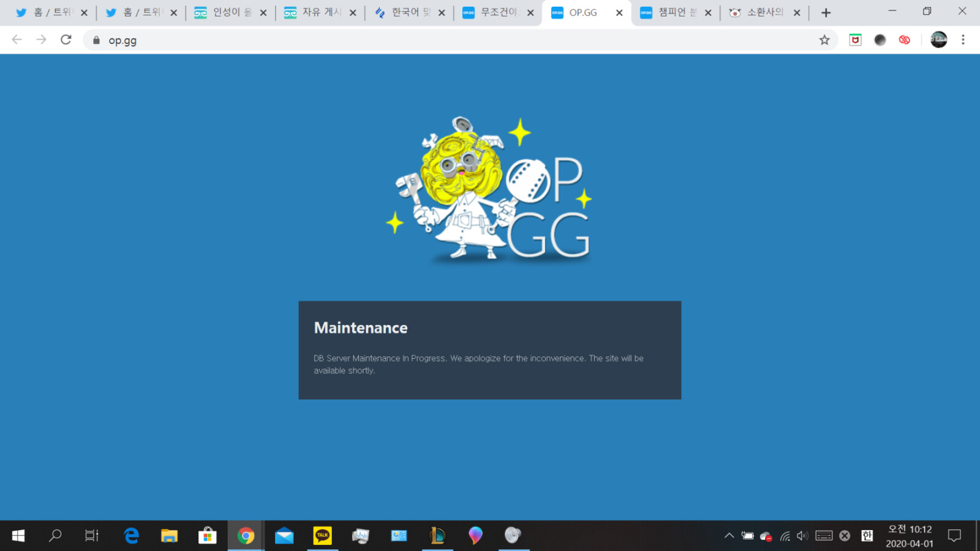980x551 pixels.
Task: Close the 소환사의 tab
Action: 797,13
